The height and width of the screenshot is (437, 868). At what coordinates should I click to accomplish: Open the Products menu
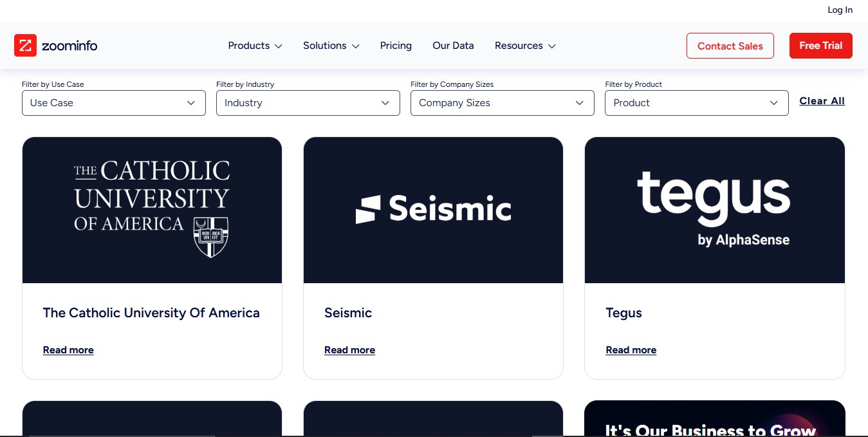point(255,46)
